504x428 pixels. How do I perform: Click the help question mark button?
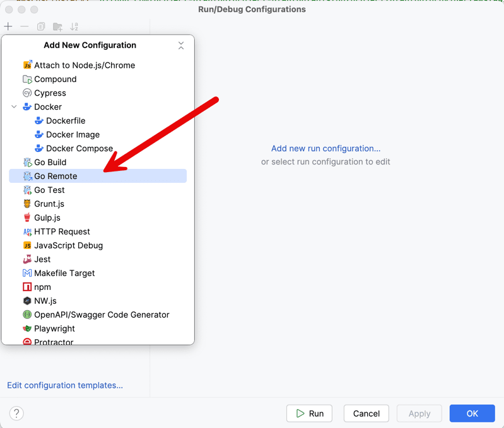coord(16,414)
